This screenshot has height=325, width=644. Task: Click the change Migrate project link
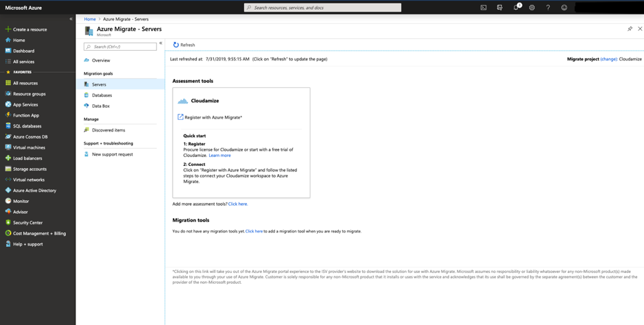[x=608, y=59]
